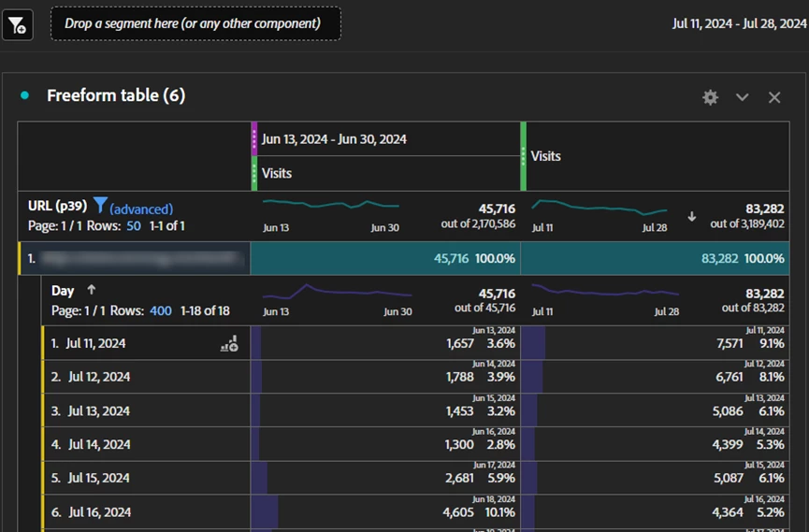The height and width of the screenshot is (532, 809).
Task: Click the URL (p39) dimension label
Action: (57, 206)
